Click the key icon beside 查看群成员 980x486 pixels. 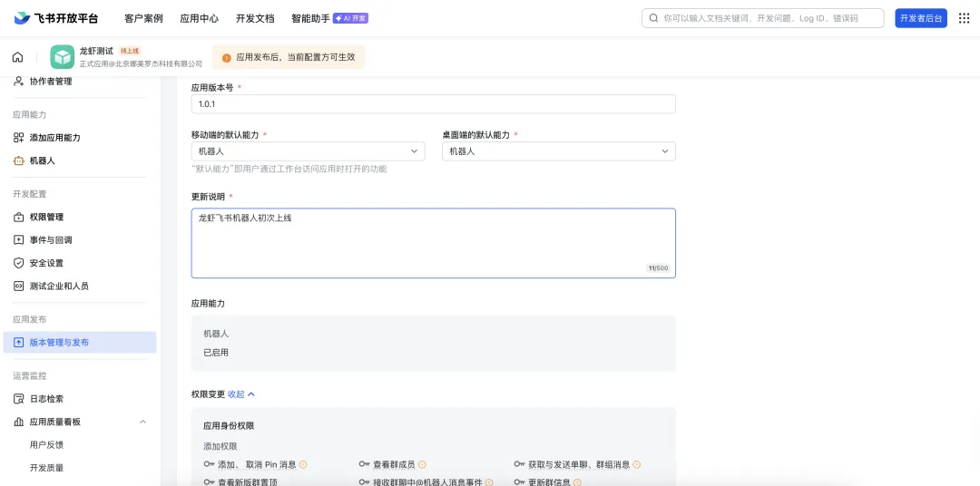pyautogui.click(x=365, y=464)
